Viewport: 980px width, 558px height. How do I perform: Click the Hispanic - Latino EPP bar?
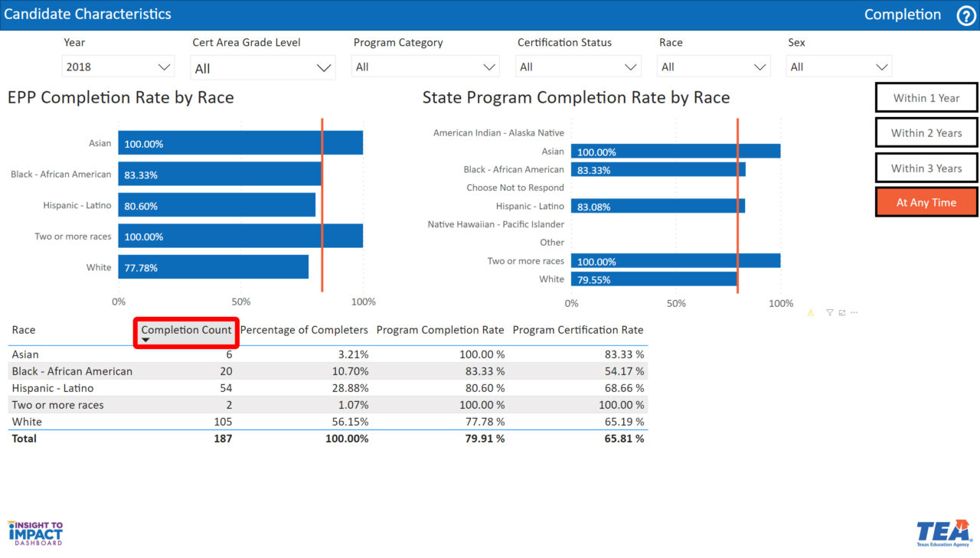click(x=217, y=205)
